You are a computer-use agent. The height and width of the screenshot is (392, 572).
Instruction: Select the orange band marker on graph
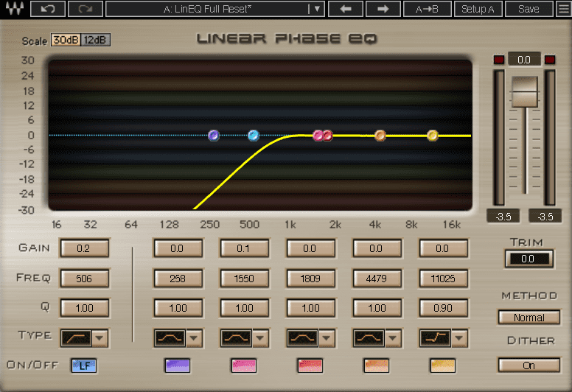[380, 136]
